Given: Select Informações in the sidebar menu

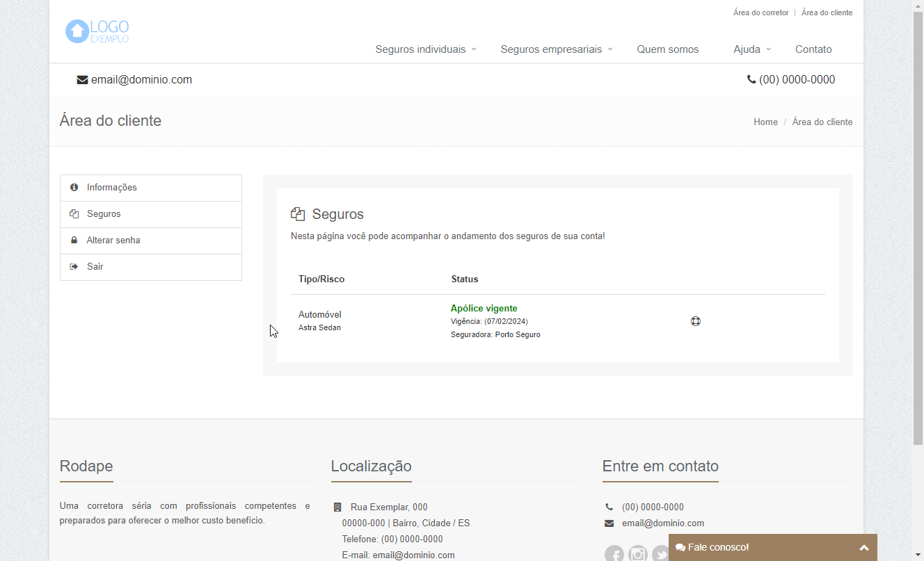Looking at the screenshot, I should click(151, 188).
